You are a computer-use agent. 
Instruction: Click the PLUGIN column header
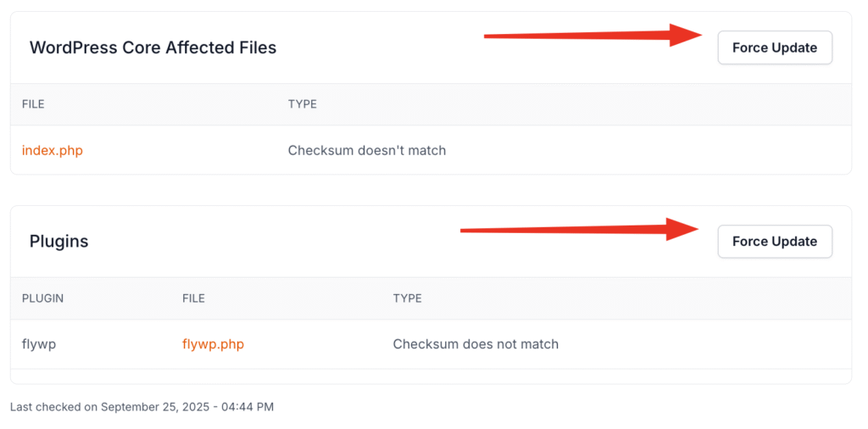point(42,298)
